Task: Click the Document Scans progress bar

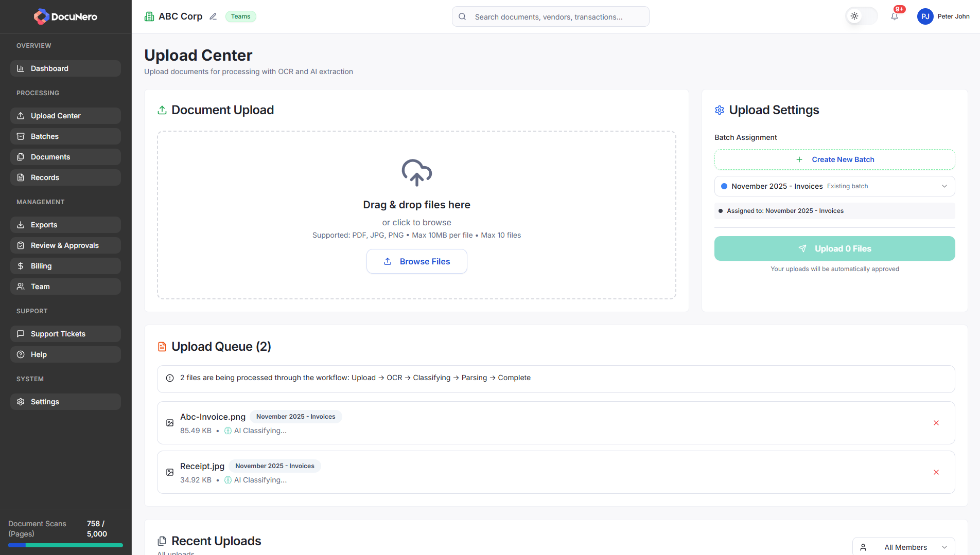Action: 65,545
